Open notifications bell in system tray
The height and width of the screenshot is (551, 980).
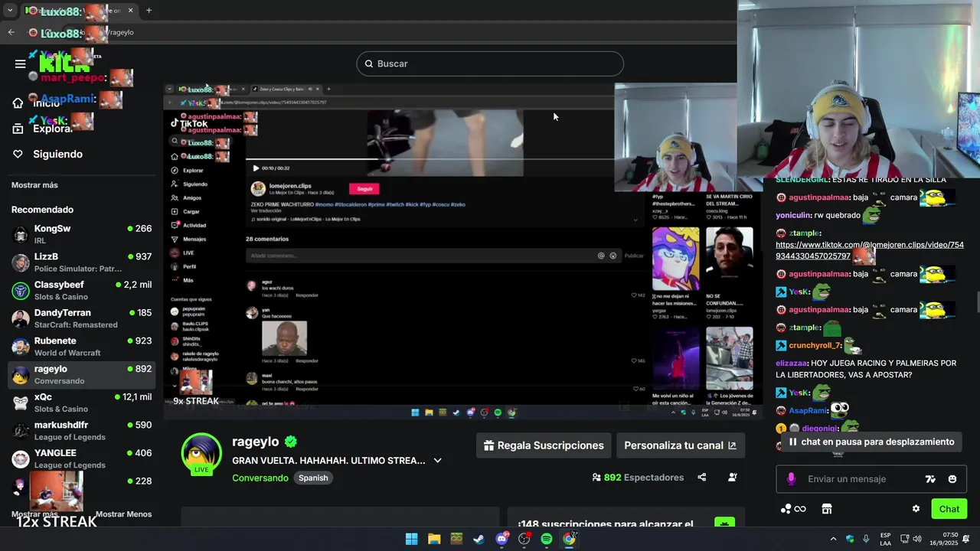(966, 539)
